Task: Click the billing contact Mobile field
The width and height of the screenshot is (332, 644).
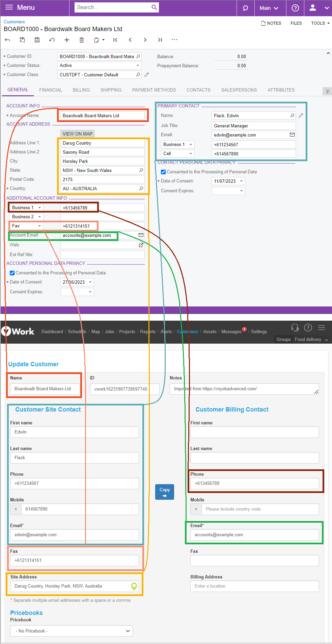Action: pos(260,509)
